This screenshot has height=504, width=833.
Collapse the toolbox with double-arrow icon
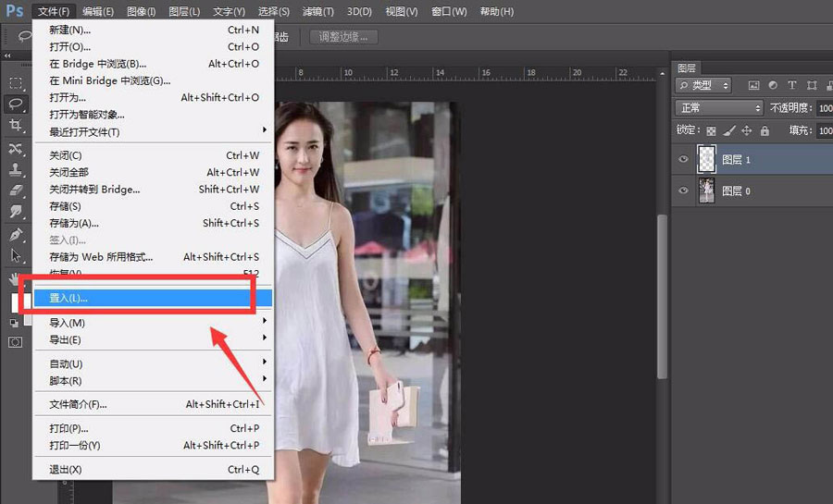pyautogui.click(x=7, y=55)
